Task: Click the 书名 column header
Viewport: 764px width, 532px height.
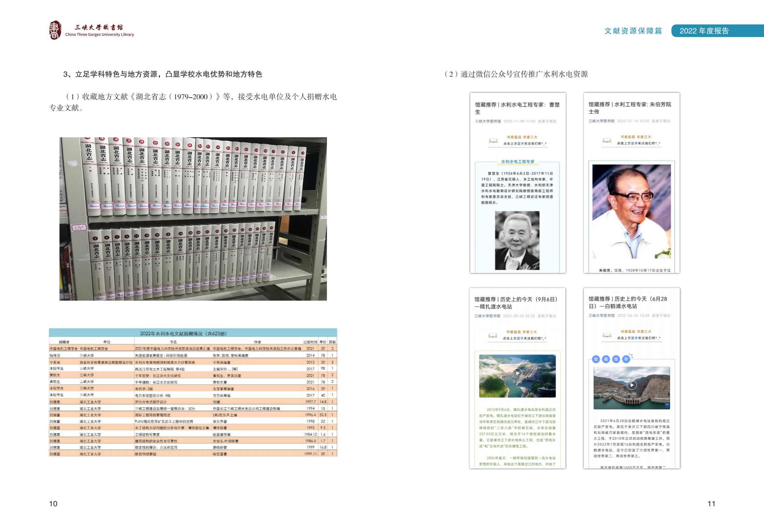Action: [x=173, y=342]
